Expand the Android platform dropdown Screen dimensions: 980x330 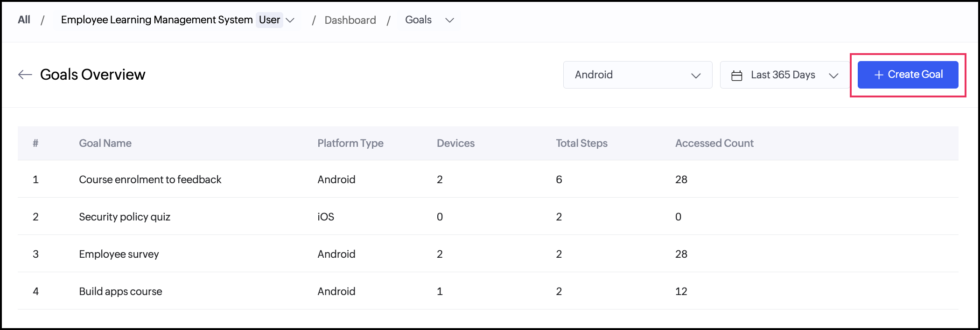click(637, 75)
